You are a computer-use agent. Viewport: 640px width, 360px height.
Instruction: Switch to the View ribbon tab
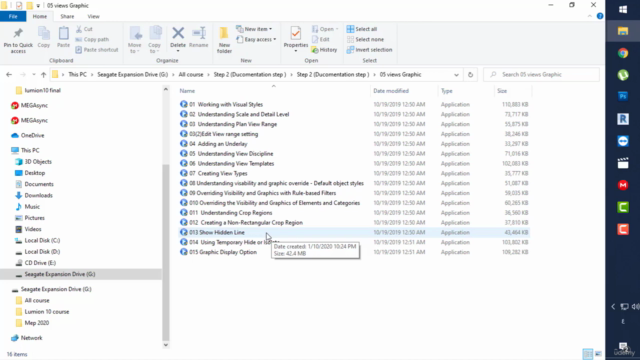93,16
